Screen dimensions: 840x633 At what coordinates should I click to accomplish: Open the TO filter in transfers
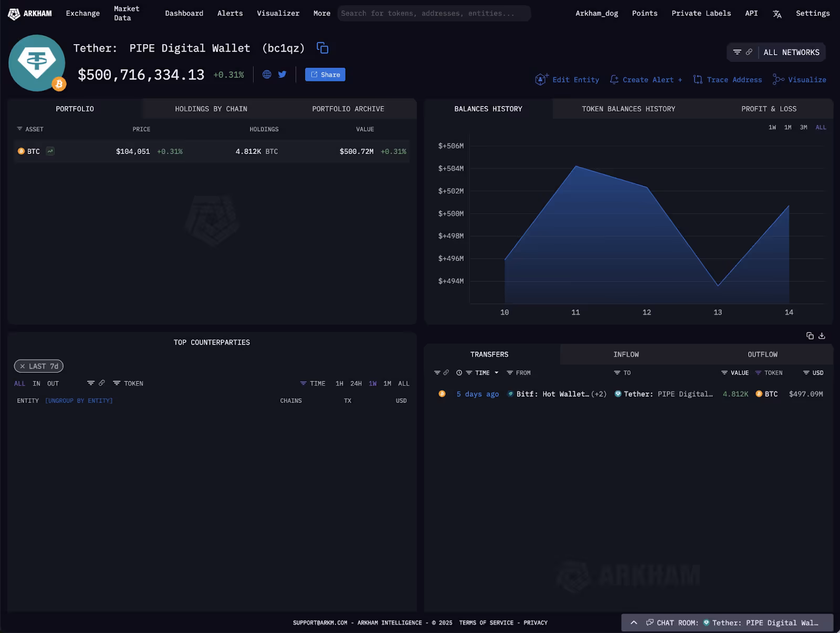pos(623,373)
